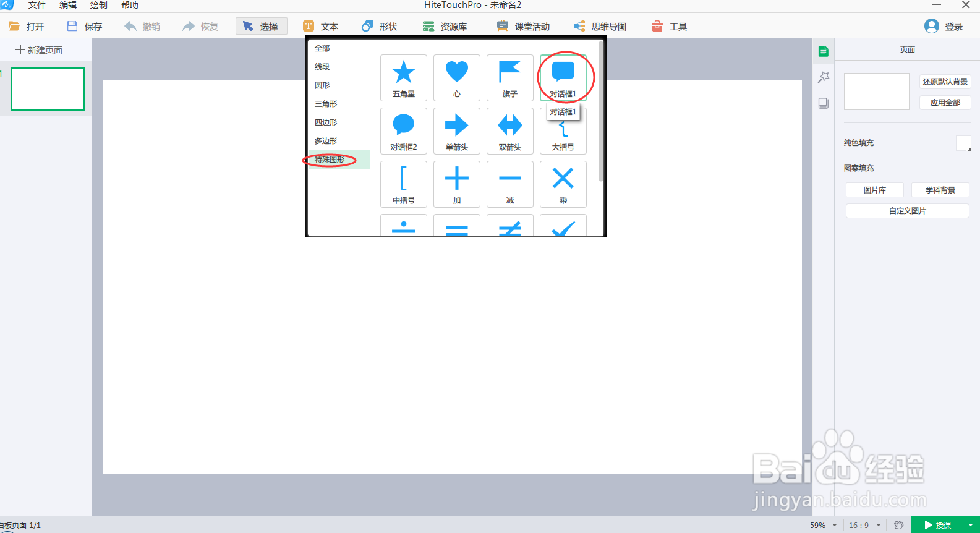Open subject backgrounds (学科背景)
This screenshot has width=980, height=533.
[940, 190]
